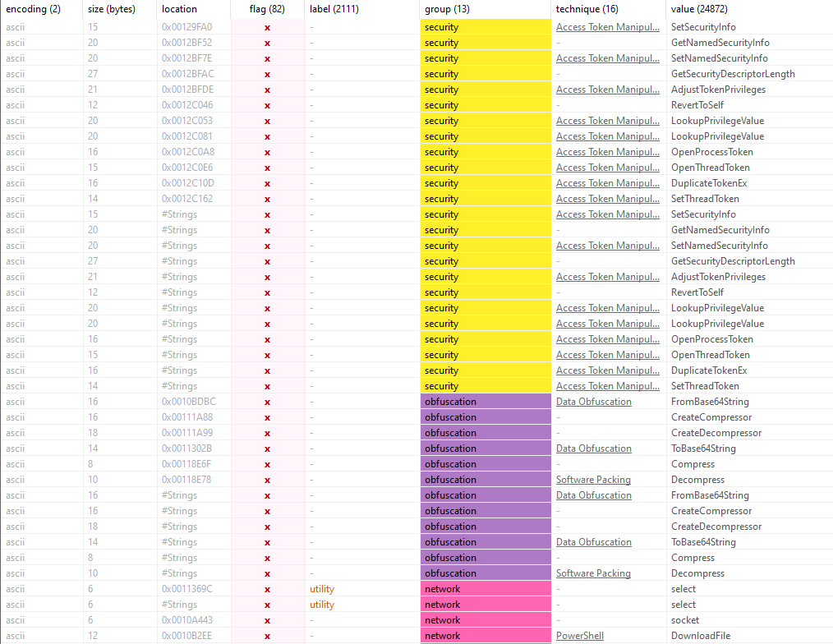Flag the select string labeled utility
Screen dimensions: 833x644
click(265, 589)
